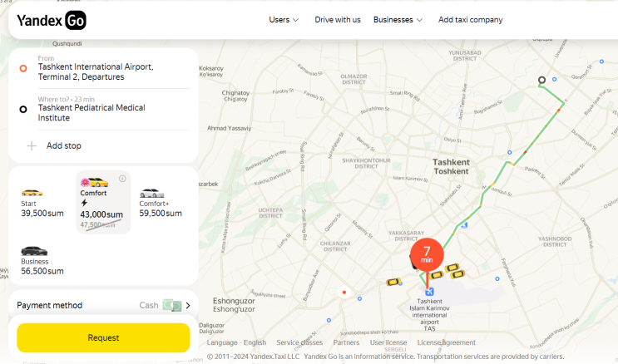The image size is (618, 364).
Task: Click the lightning surge icon under Comfort
Action: click(x=84, y=203)
